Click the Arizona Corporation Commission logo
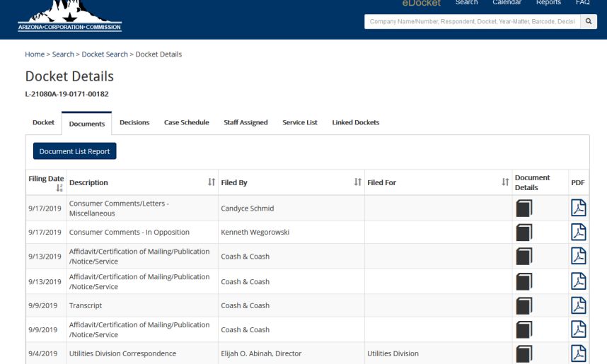This screenshot has height=364, width=607. click(x=69, y=17)
